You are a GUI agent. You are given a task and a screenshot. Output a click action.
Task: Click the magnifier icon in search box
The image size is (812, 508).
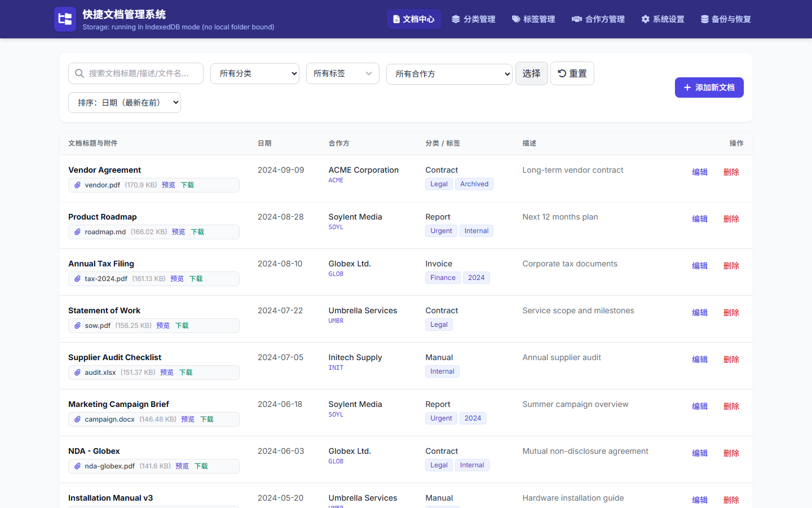tap(80, 73)
